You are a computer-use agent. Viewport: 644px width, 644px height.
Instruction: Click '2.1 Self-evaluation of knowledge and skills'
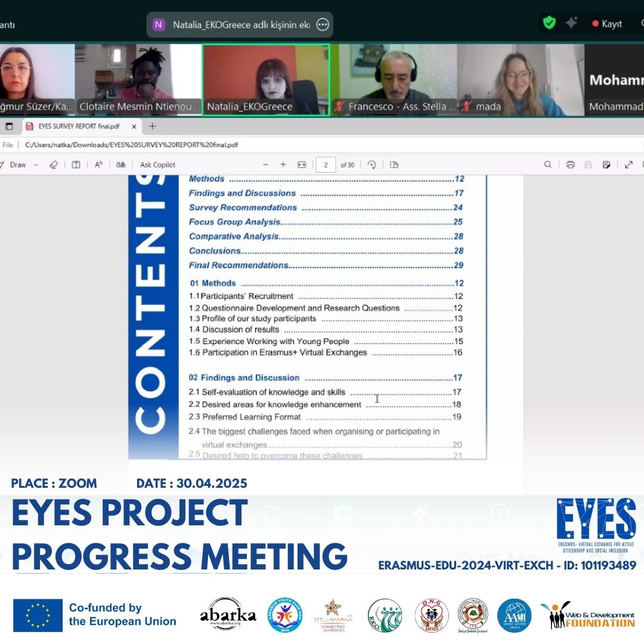point(326,392)
